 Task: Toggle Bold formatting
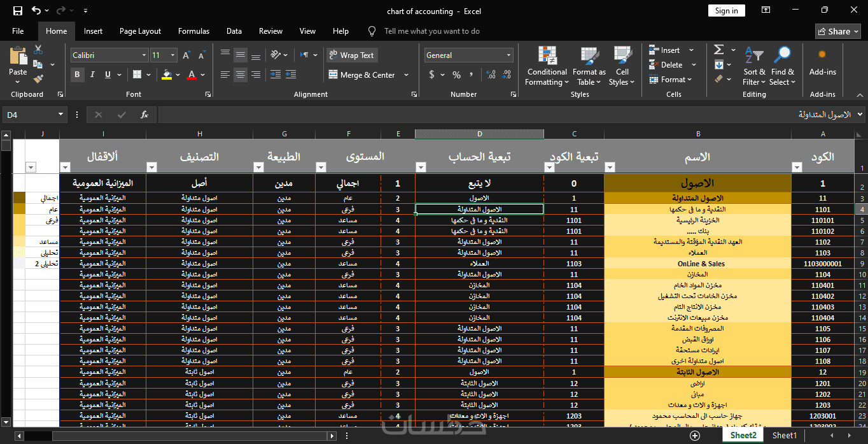78,75
